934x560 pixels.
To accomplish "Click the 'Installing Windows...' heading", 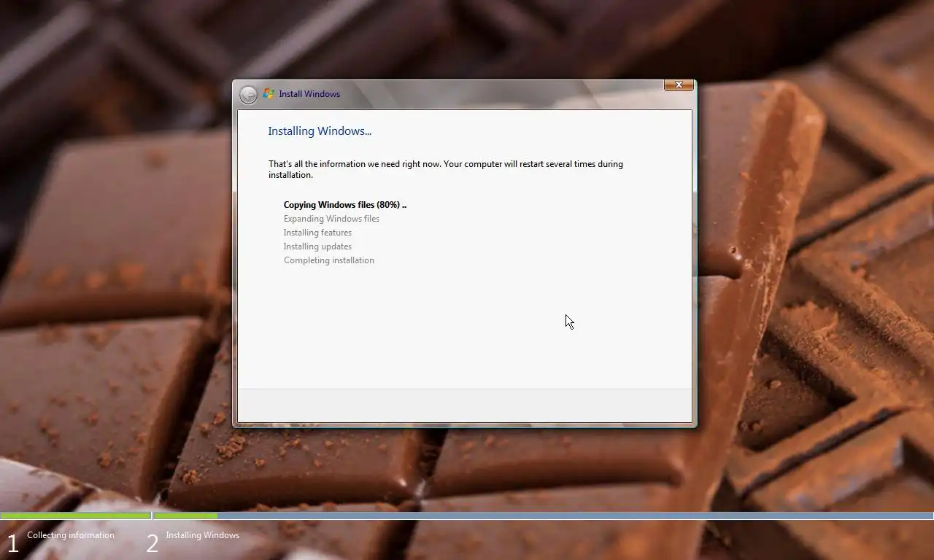I will [320, 131].
